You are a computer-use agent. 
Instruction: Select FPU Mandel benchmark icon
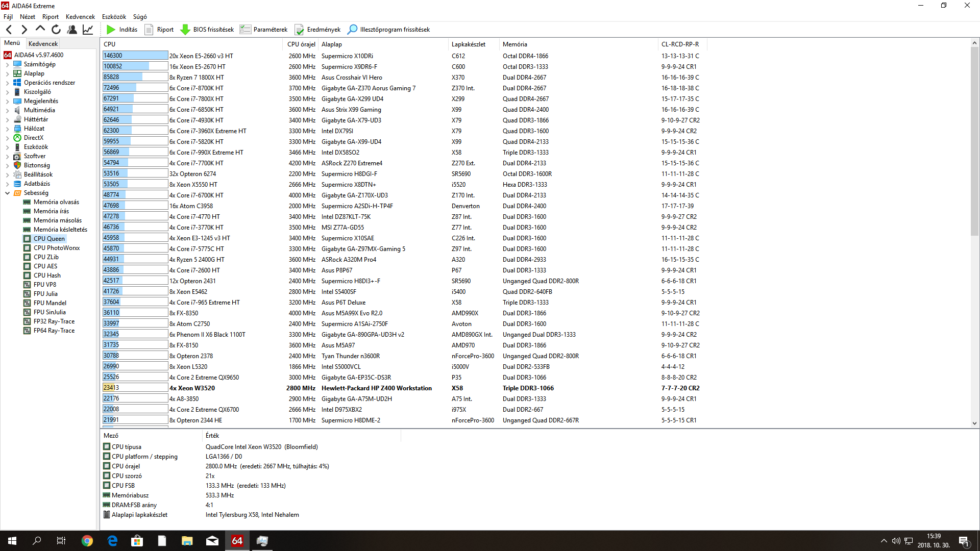pos(27,303)
